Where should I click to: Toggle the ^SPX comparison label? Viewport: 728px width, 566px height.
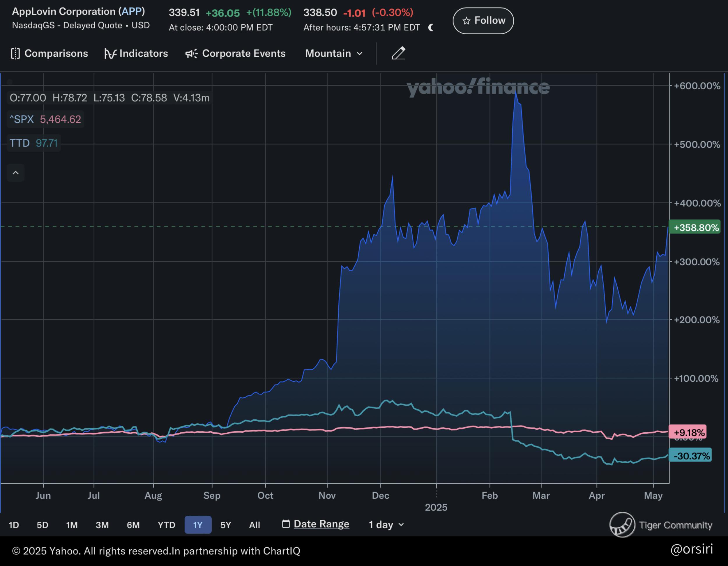tap(22, 119)
